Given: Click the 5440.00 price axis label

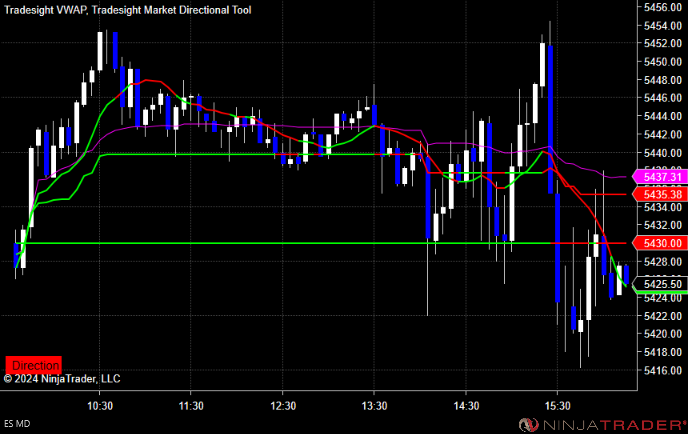Looking at the screenshot, I should [x=663, y=153].
